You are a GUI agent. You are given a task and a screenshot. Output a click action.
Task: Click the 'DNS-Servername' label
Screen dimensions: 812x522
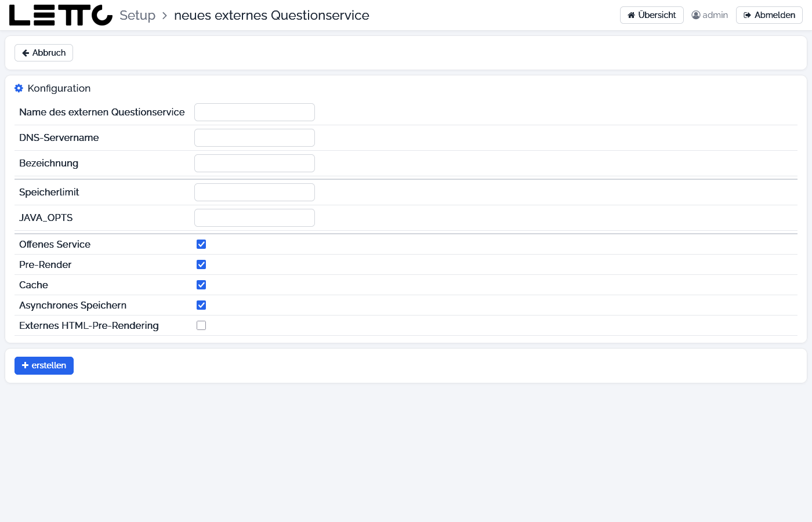point(59,137)
